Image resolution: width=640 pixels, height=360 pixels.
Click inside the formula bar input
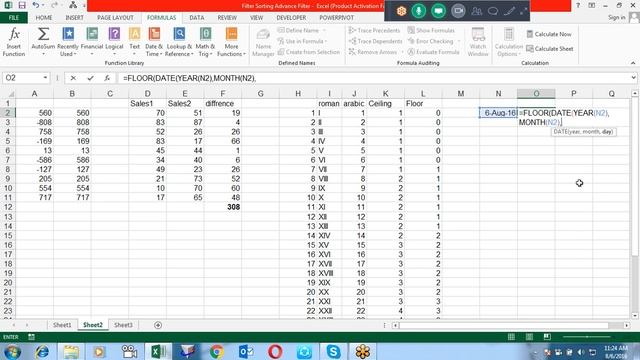pos(373,78)
